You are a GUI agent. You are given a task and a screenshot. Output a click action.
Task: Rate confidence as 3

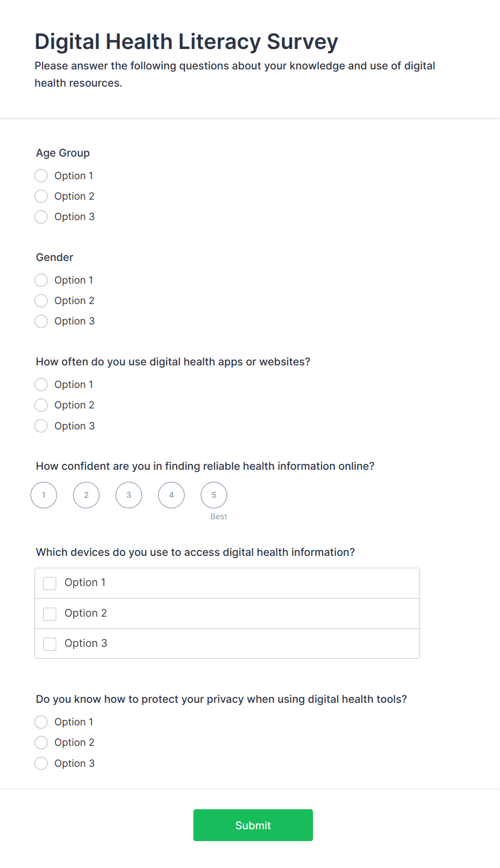coord(129,495)
